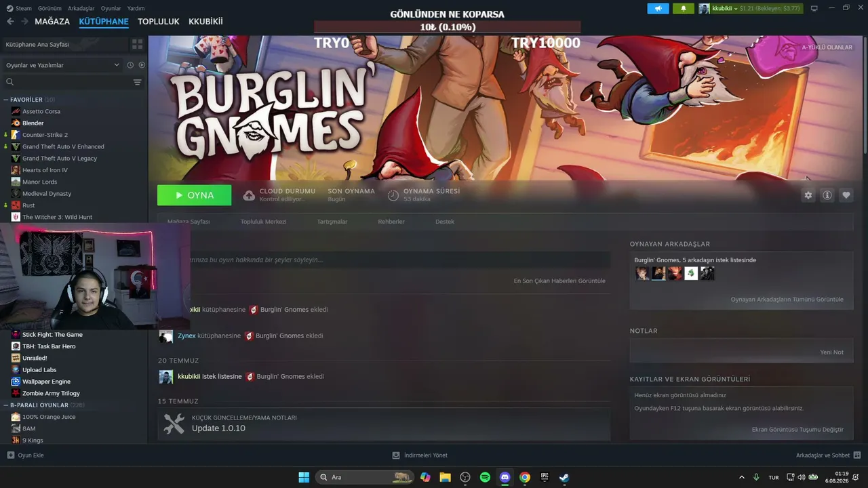Screen dimensions: 868x488
Task: Open Arkadaşlar ve Sohbet panel
Action: (x=828, y=455)
